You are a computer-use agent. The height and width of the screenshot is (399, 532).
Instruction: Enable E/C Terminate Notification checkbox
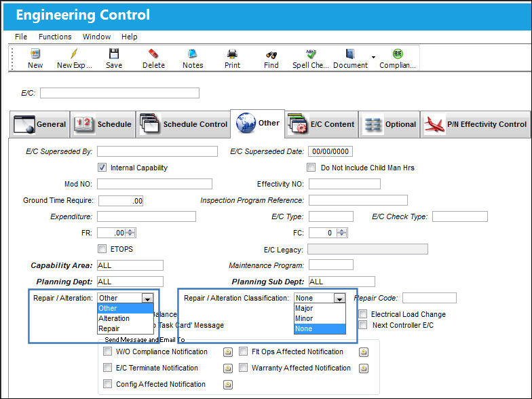tap(107, 368)
